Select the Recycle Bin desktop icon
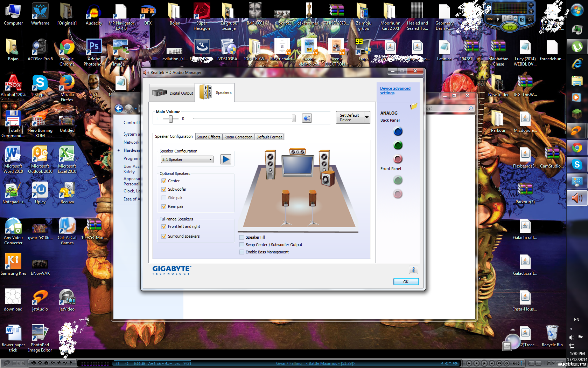 point(552,336)
